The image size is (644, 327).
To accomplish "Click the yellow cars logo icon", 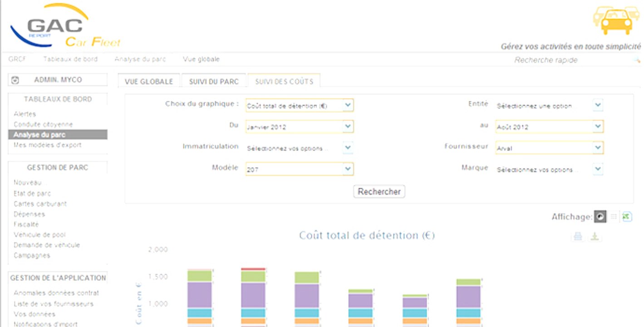I will [x=616, y=20].
